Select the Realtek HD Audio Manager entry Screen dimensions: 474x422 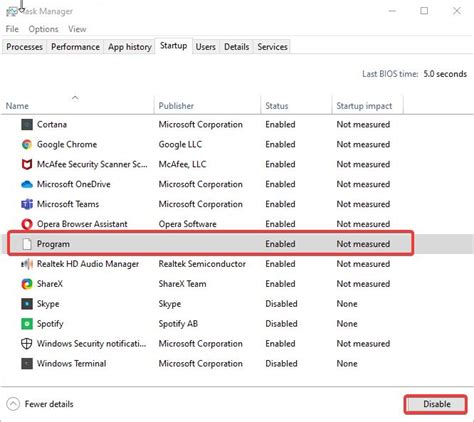(88, 264)
